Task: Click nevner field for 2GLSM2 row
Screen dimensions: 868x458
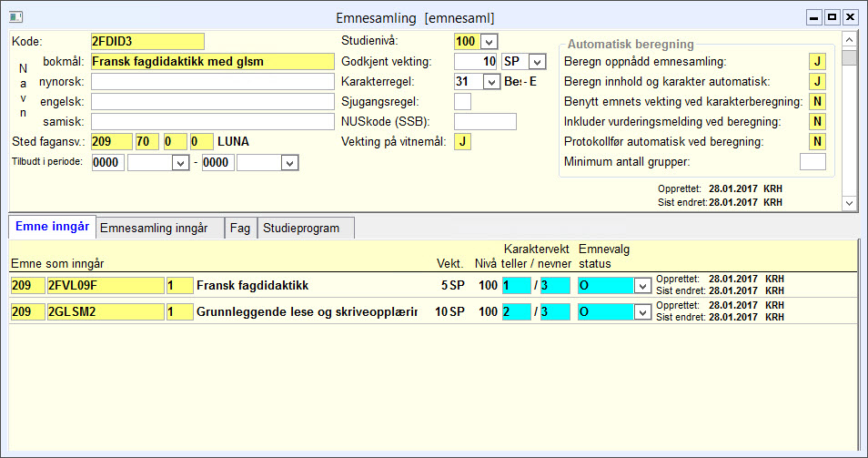Action: point(555,311)
